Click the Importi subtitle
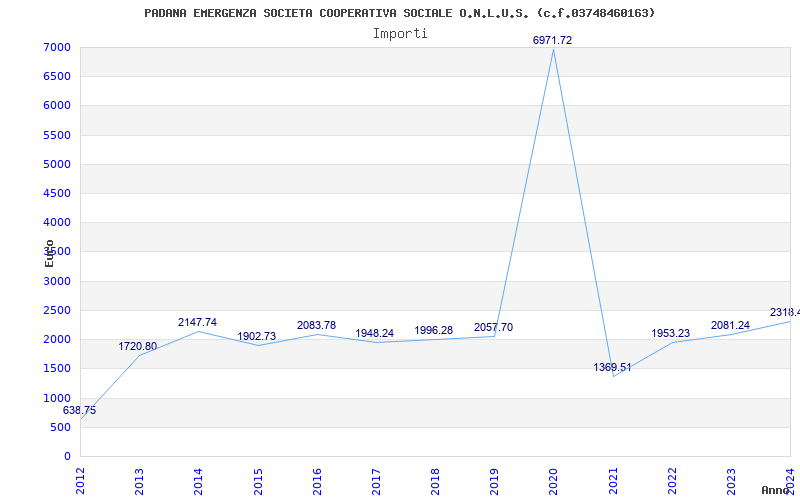 tap(400, 34)
